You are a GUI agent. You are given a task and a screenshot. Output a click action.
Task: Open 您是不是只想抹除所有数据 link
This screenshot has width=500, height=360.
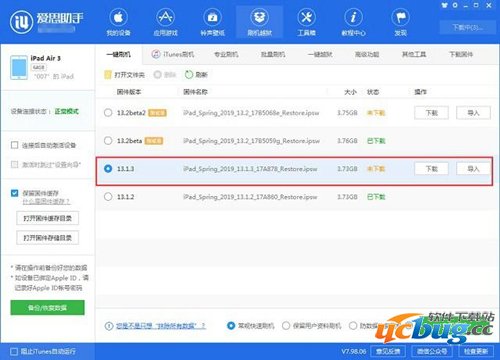[161, 326]
